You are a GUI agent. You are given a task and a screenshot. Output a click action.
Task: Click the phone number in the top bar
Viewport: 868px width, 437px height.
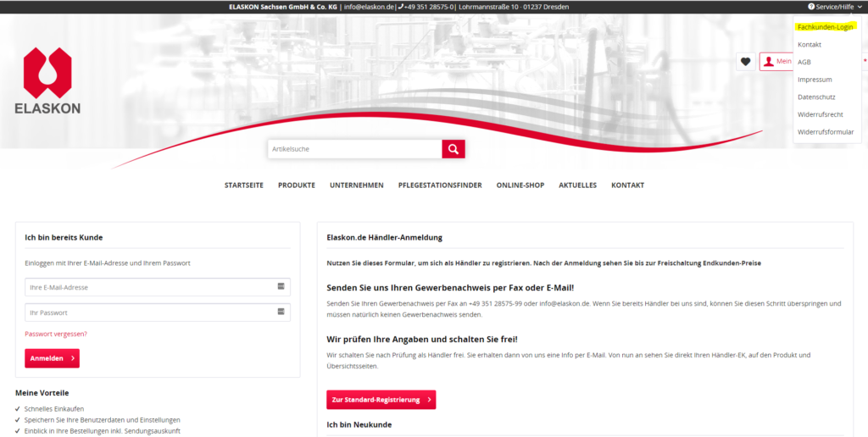(x=429, y=7)
